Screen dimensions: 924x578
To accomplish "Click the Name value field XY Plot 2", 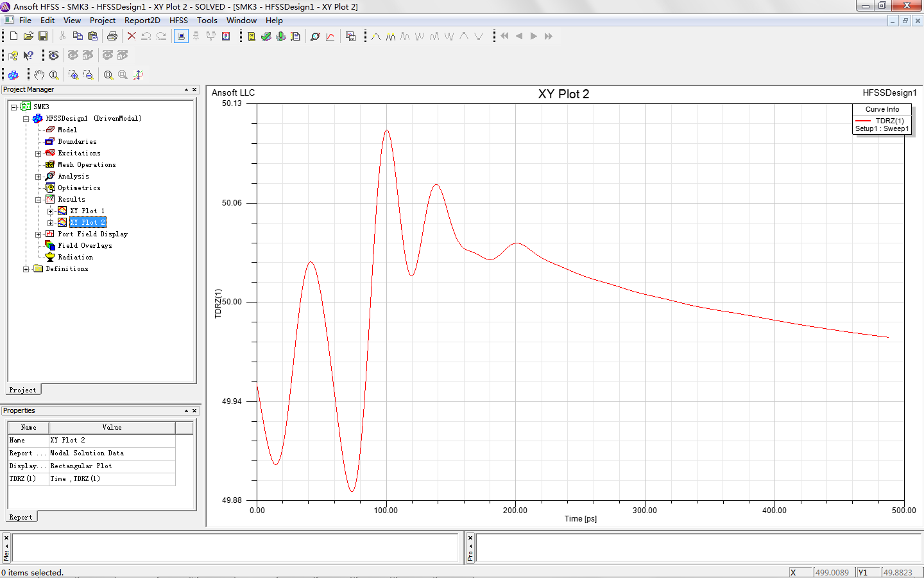I will (112, 441).
